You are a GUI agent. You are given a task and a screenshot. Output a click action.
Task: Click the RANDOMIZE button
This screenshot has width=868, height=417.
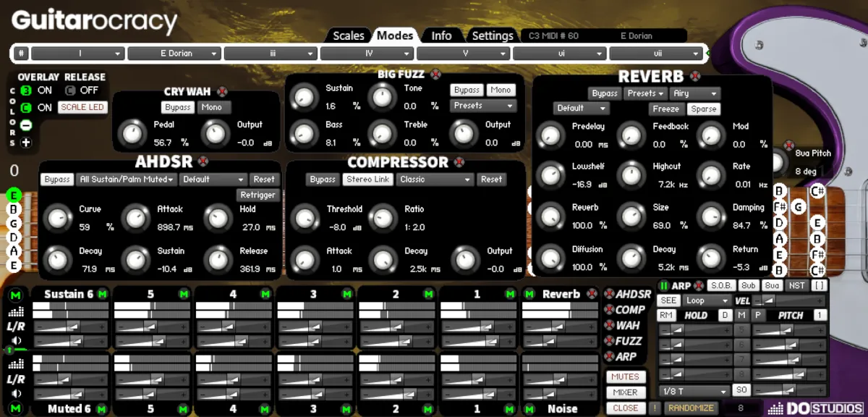coord(692,408)
